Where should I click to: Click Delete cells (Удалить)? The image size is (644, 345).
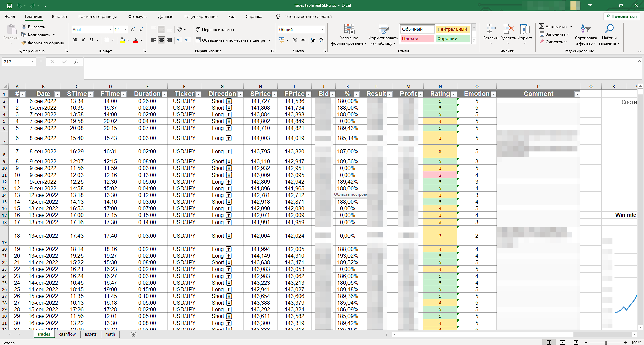click(x=508, y=35)
